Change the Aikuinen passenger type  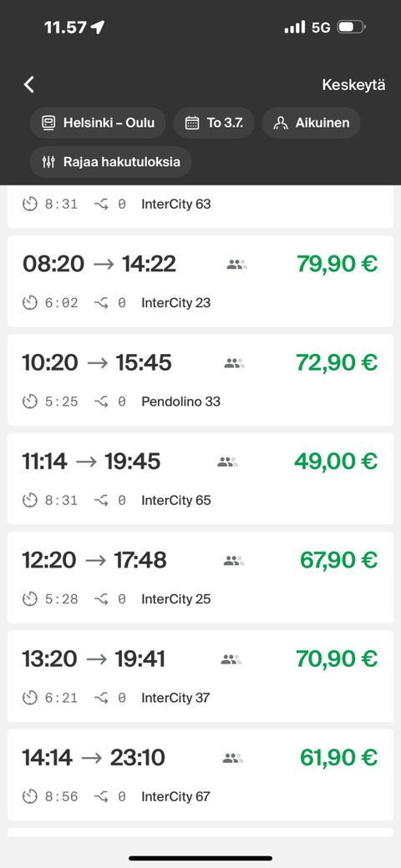tap(312, 123)
